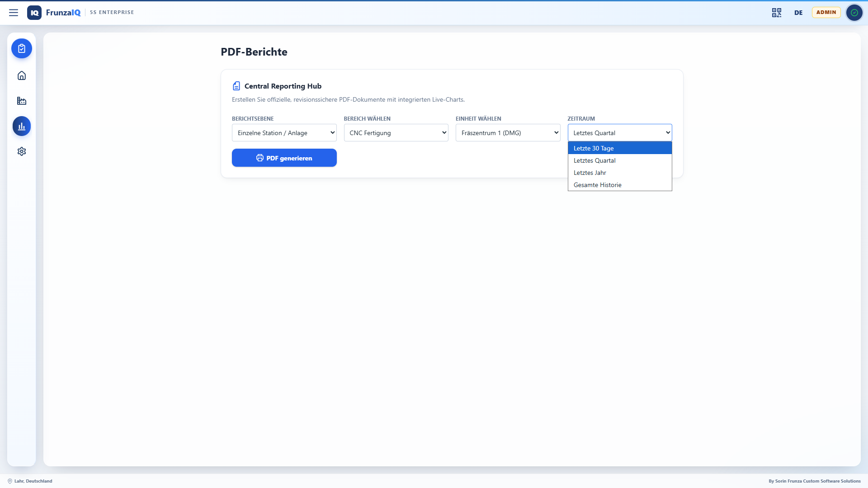Select Gesamte Historie option
This screenshot has height=488, width=868.
tap(620, 185)
